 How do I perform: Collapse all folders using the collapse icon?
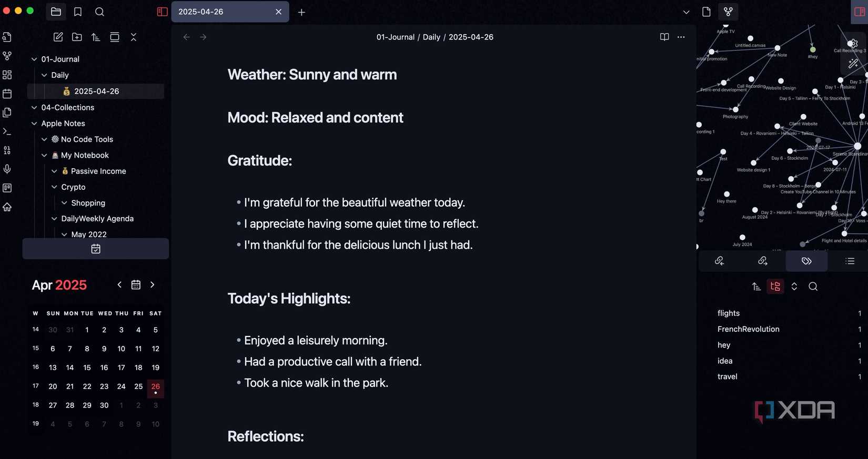(x=134, y=37)
